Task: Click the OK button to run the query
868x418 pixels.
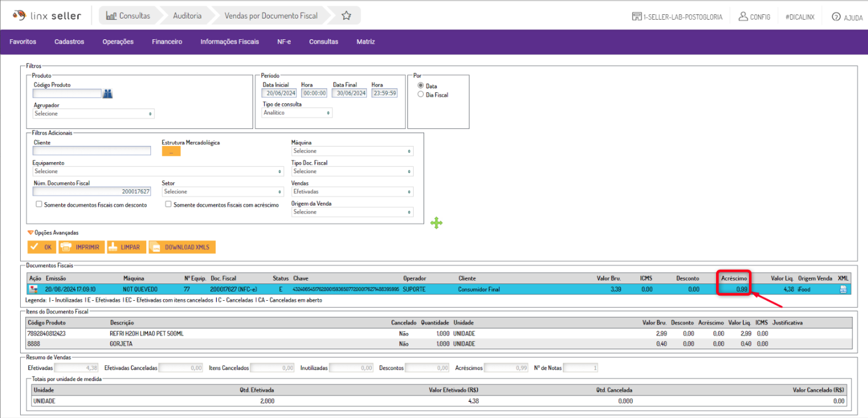Action: [42, 247]
